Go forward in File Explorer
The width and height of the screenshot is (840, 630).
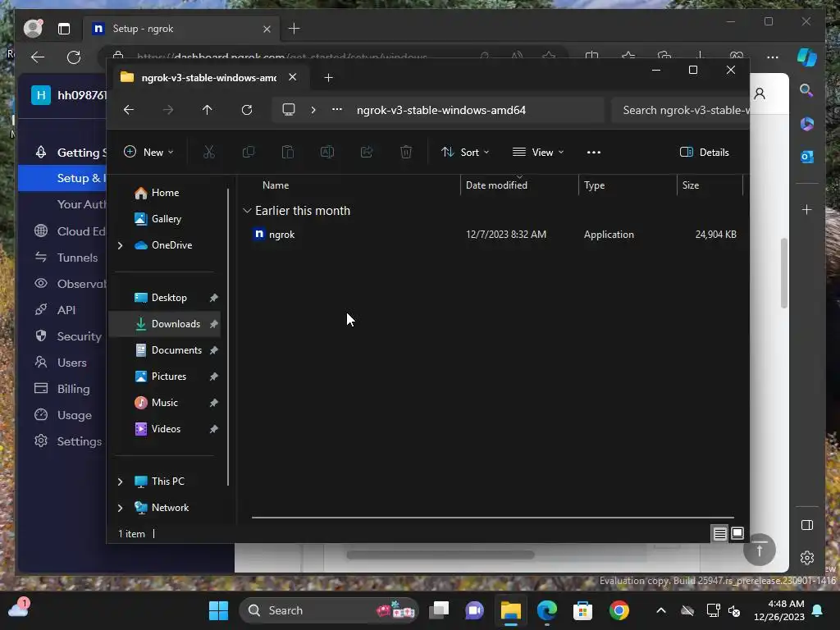(x=168, y=110)
